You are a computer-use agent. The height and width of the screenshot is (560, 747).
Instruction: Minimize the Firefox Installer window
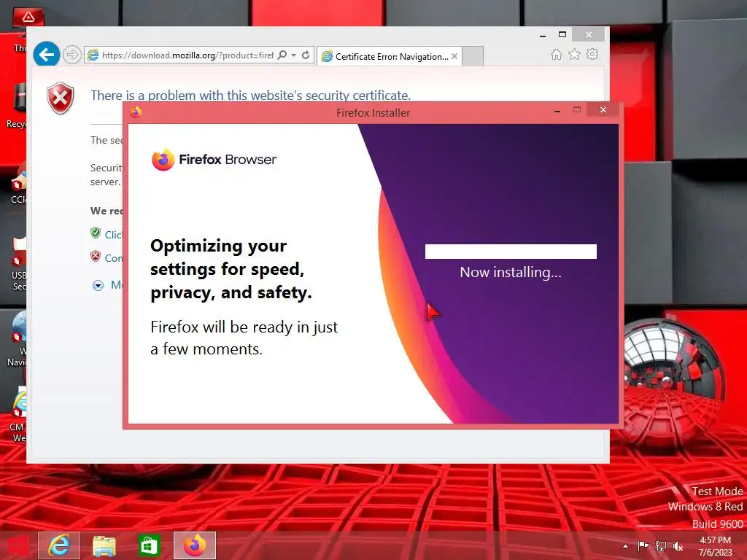point(557,111)
